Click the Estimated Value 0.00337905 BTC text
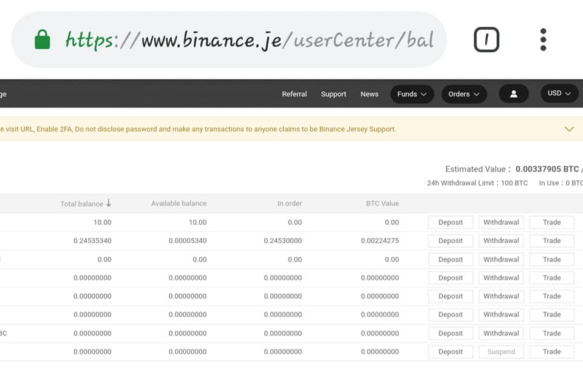This screenshot has width=583, height=392. pos(514,169)
